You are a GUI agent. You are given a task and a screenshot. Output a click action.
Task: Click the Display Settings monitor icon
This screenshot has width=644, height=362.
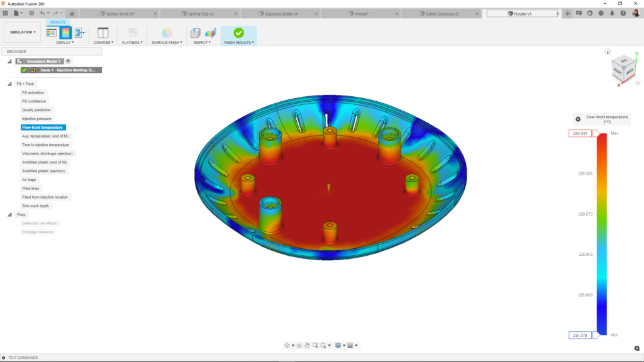click(338, 346)
